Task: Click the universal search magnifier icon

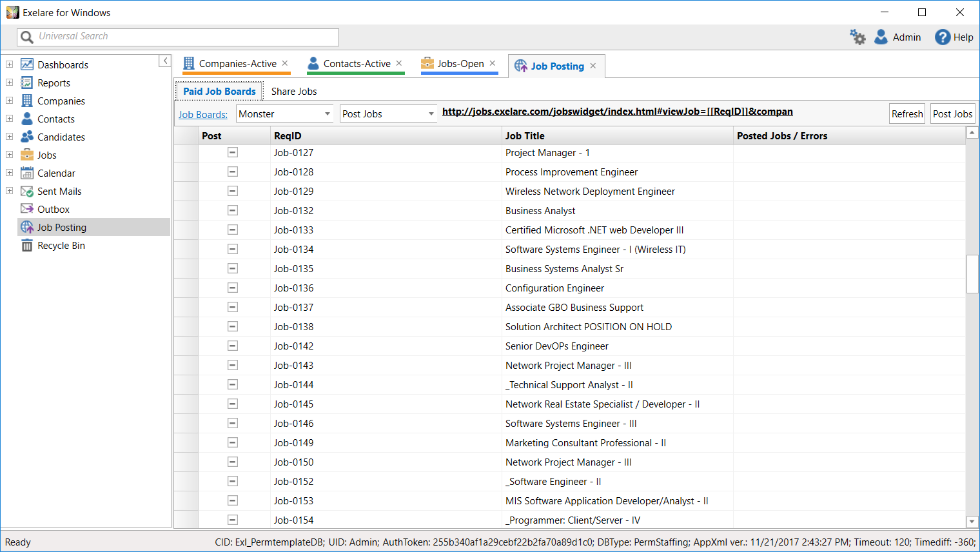Action: click(x=27, y=37)
